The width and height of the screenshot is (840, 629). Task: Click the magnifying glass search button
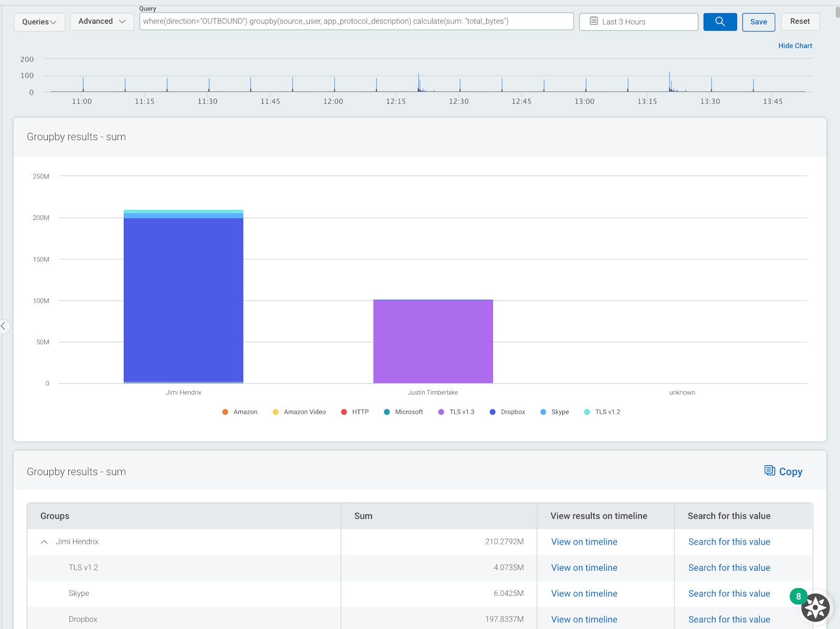pos(720,22)
